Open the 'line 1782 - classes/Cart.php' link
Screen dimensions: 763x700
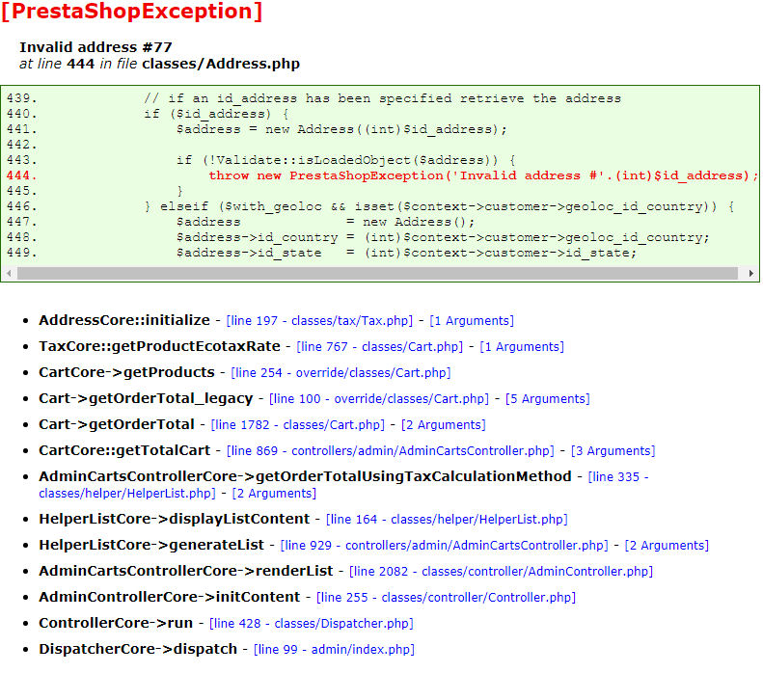297,425
